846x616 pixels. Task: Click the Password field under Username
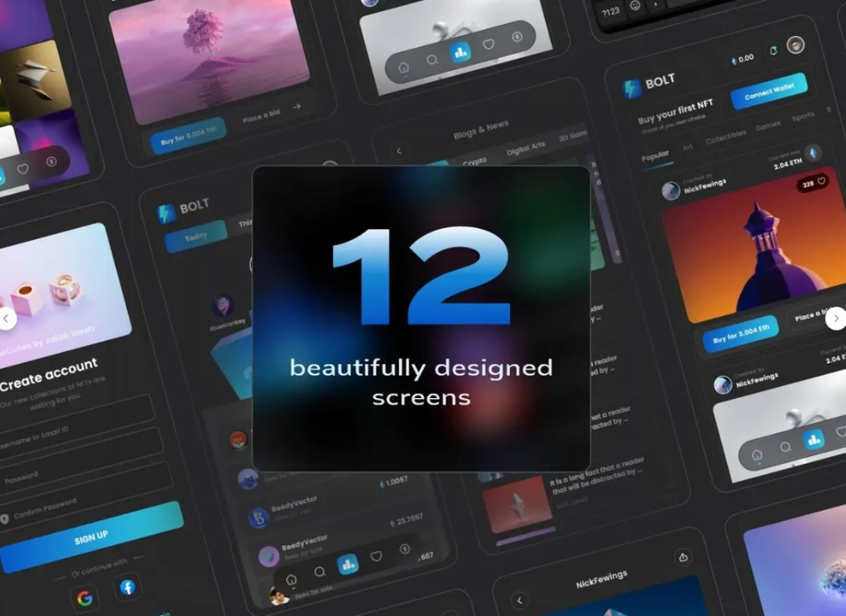tap(81, 461)
